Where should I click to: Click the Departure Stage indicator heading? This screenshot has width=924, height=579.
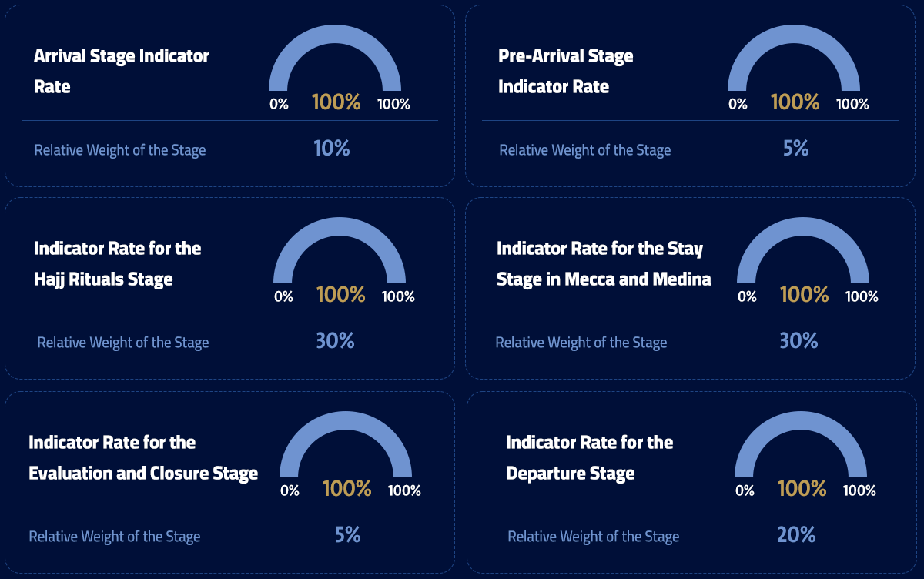[x=589, y=457]
